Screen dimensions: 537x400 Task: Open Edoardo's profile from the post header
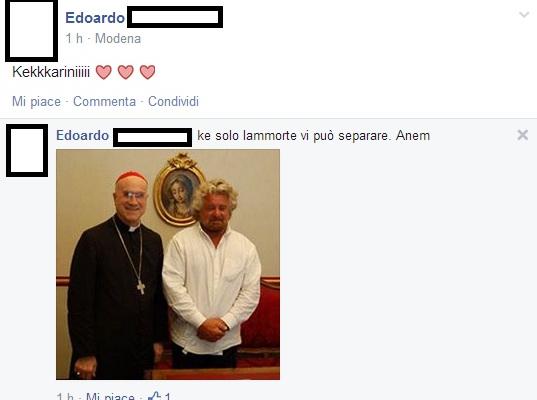click(x=95, y=18)
